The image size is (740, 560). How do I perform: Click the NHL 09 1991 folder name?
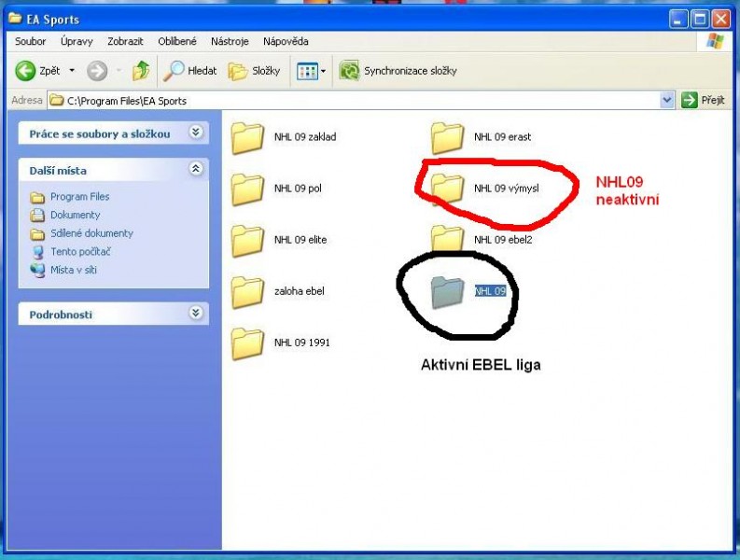[301, 343]
